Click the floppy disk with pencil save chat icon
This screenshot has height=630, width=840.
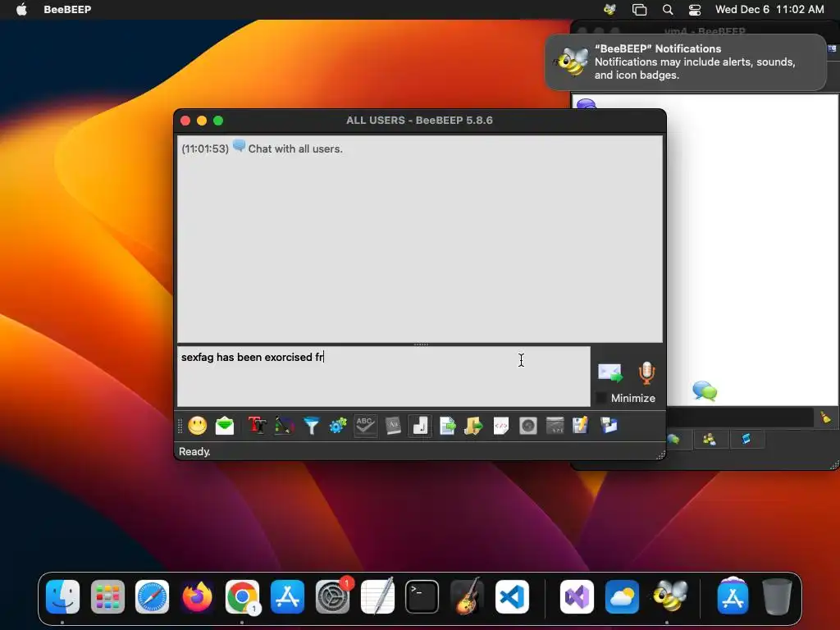point(581,426)
